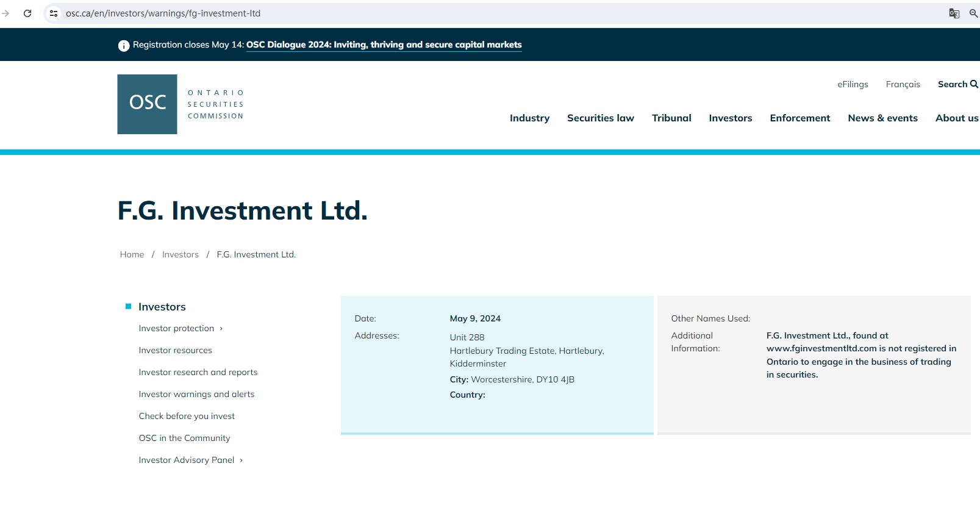Open site information icon in address bar

(54, 13)
